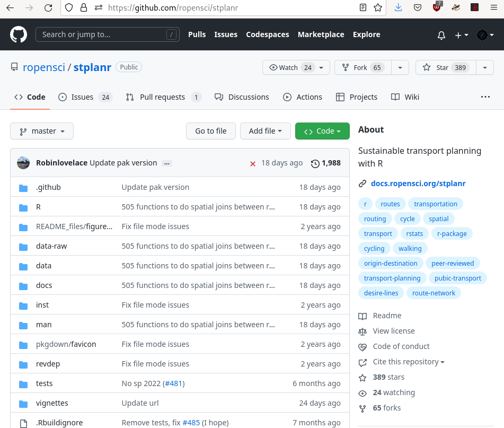This screenshot has height=428, width=504.
Task: Click the failed commit status X icon
Action: pos(253,163)
